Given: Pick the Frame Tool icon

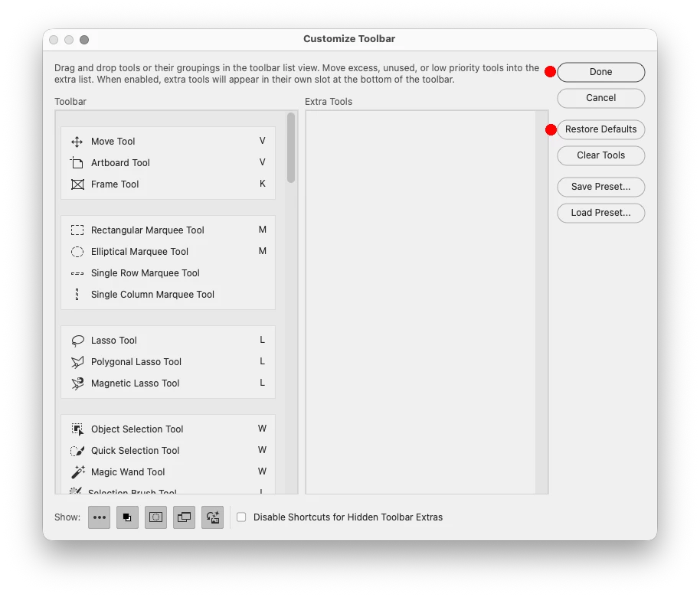Looking at the screenshot, I should (x=77, y=184).
